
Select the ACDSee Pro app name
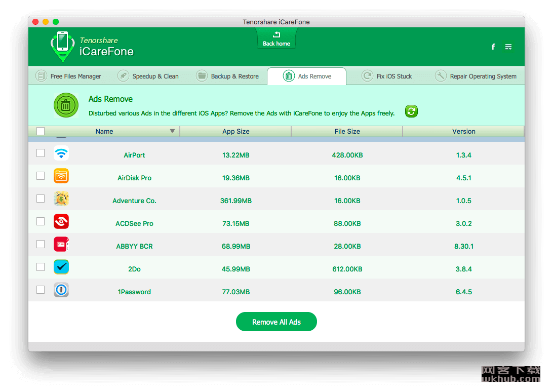[134, 223]
